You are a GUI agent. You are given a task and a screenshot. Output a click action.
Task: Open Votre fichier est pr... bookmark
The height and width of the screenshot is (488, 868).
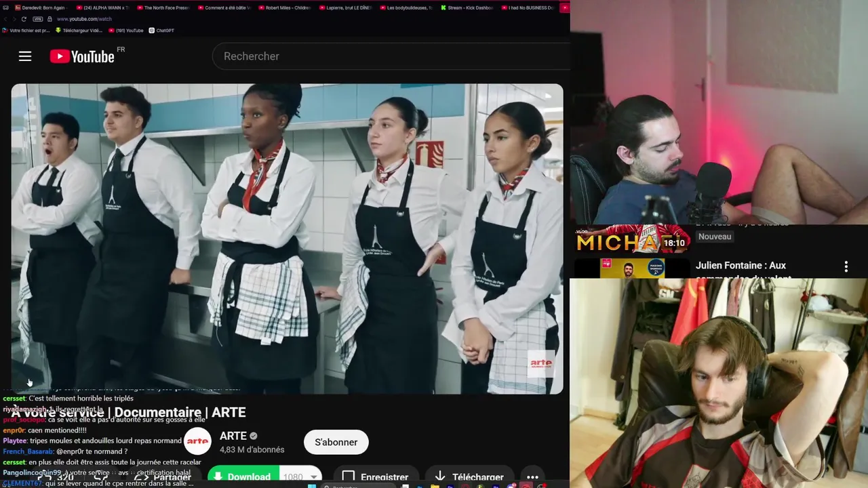[26, 30]
